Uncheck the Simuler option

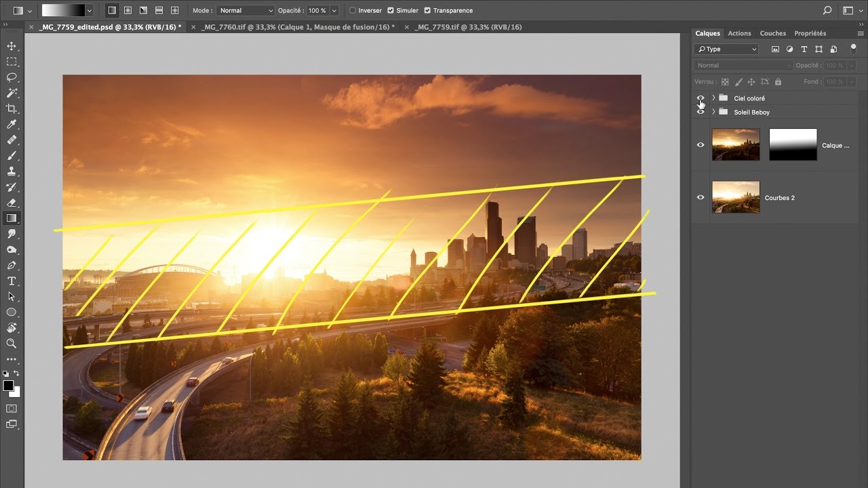point(391,11)
